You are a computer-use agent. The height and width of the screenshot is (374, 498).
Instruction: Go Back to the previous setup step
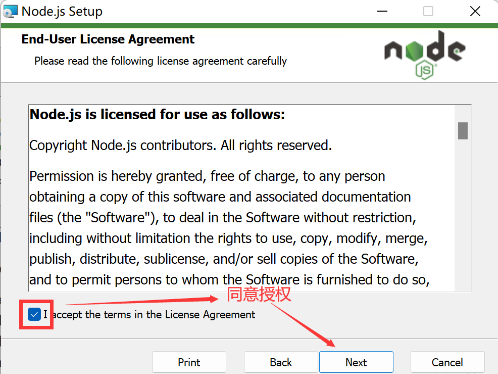[281, 362]
